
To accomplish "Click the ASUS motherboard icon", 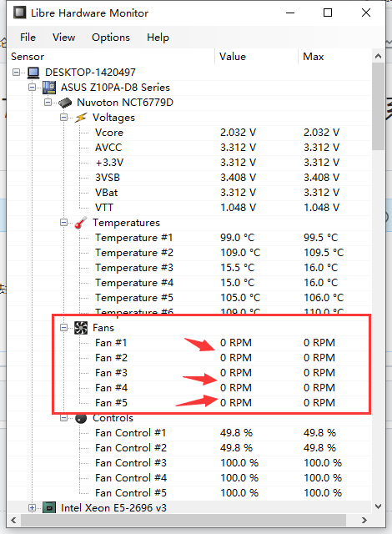I will 49,88.
